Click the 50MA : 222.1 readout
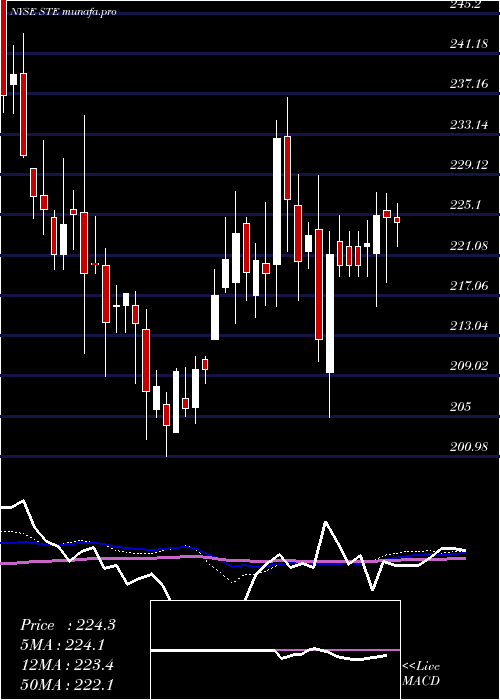Image resolution: width=500 pixels, height=700 pixels. pyautogui.click(x=67, y=685)
